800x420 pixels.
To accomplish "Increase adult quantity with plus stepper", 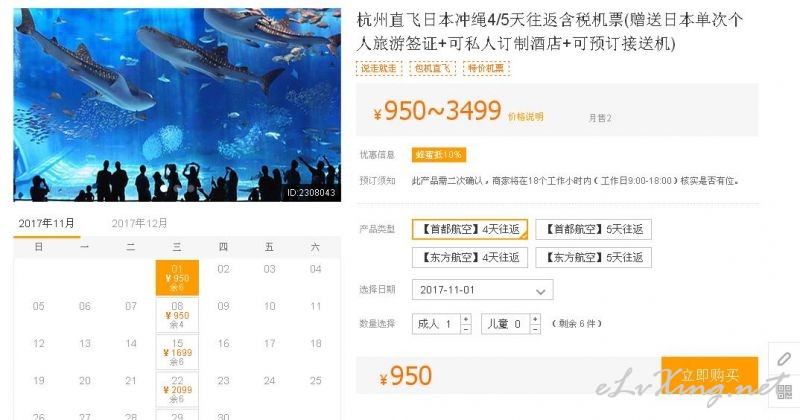I will click(465, 318).
